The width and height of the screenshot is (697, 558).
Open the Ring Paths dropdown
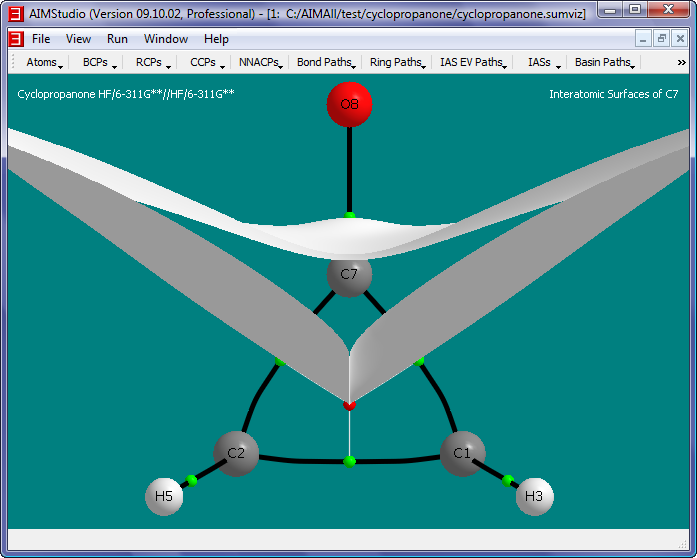click(x=398, y=62)
